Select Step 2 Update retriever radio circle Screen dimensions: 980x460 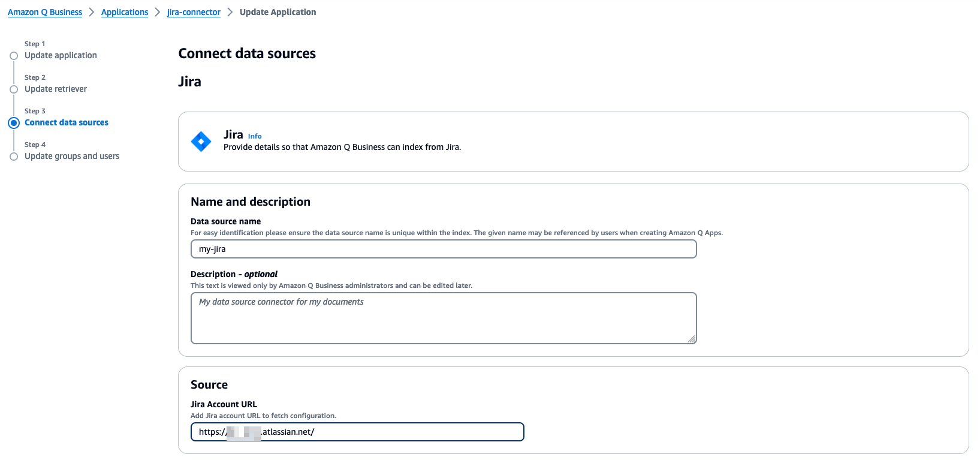pos(14,89)
